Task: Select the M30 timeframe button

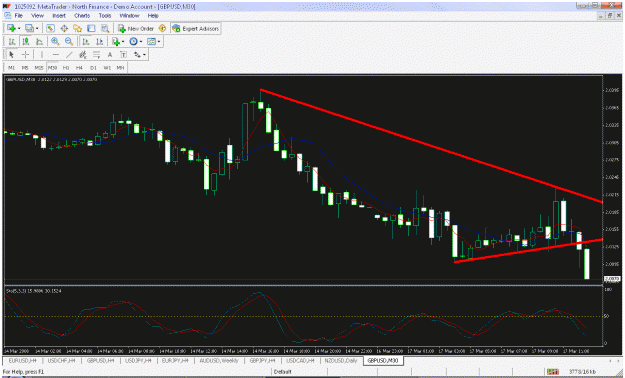Action: click(52, 68)
